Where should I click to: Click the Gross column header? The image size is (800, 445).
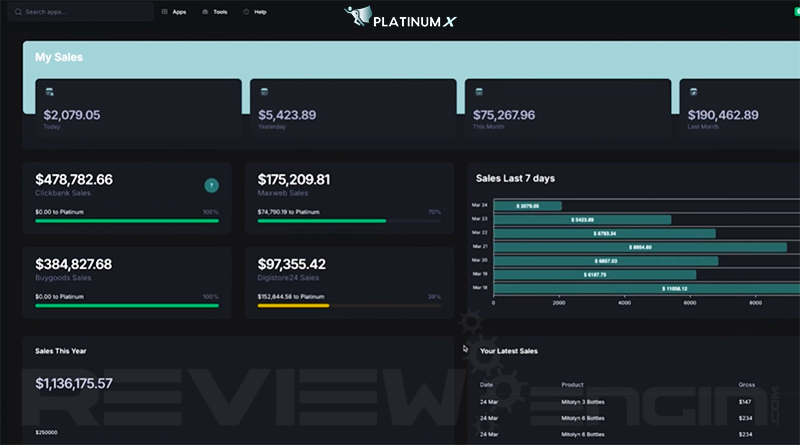tap(746, 384)
